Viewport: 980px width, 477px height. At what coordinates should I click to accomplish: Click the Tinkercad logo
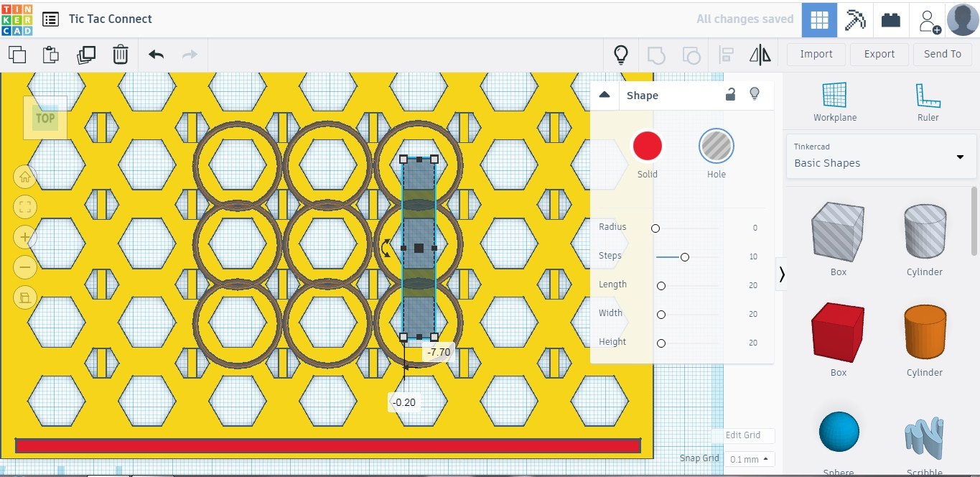click(17, 19)
